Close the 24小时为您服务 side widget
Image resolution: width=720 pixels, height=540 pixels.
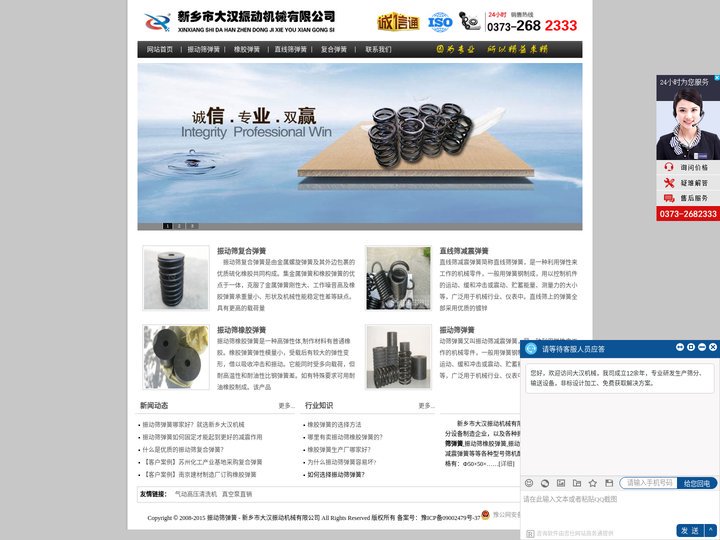(x=717, y=78)
